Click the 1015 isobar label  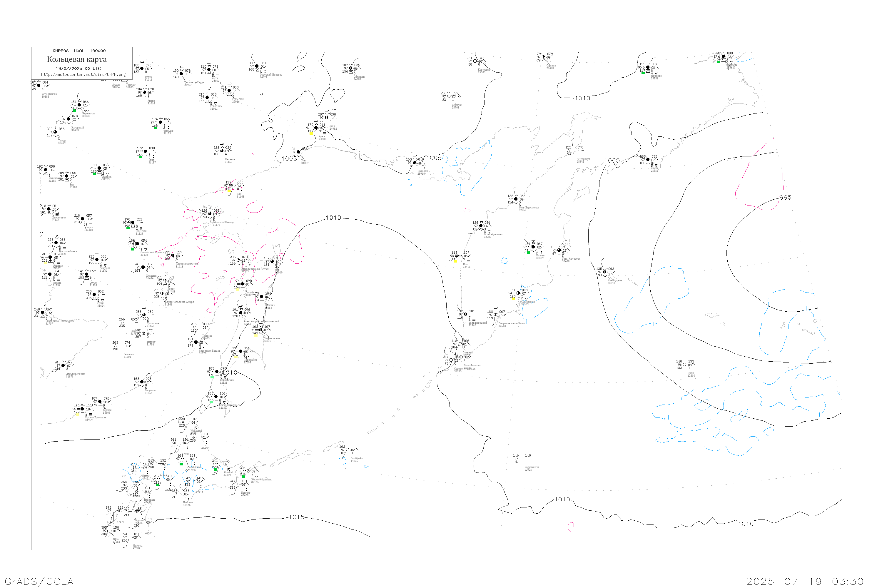pyautogui.click(x=297, y=517)
